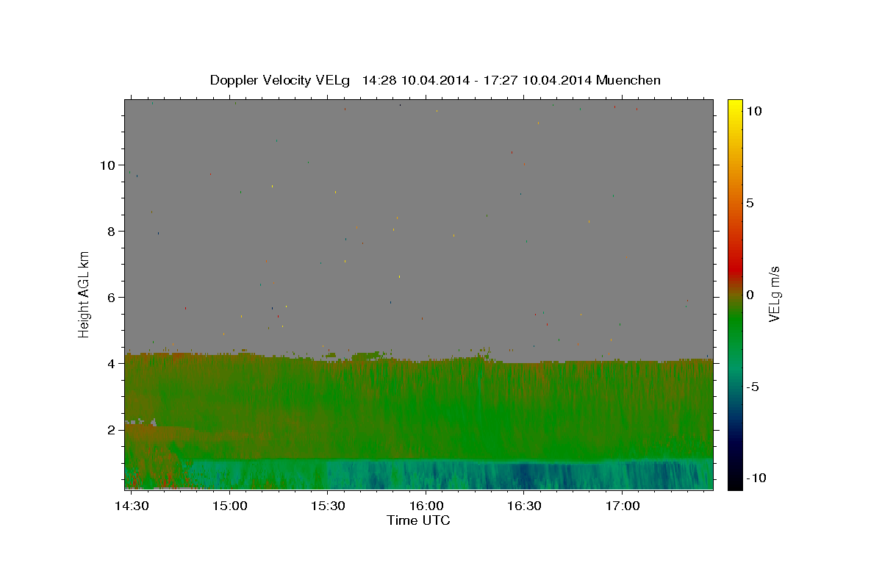Click the plot title 'Doppler Velocity VELg'

[x=282, y=80]
